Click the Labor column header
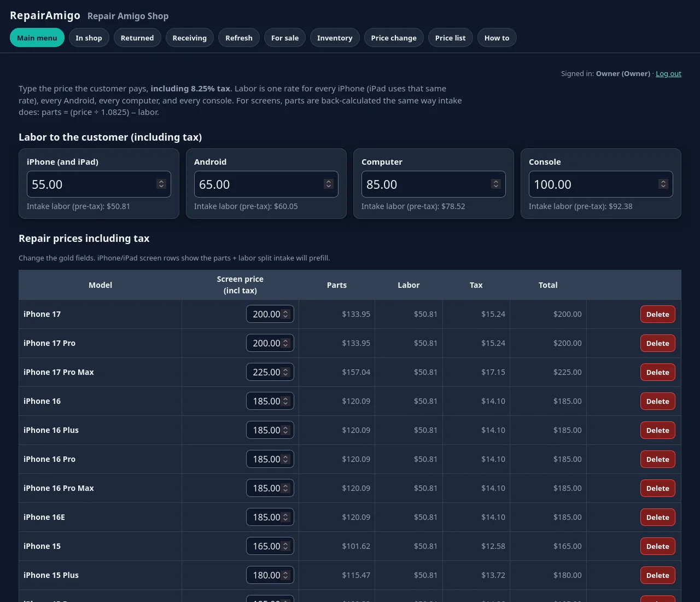This screenshot has height=602, width=700. pyautogui.click(x=409, y=285)
